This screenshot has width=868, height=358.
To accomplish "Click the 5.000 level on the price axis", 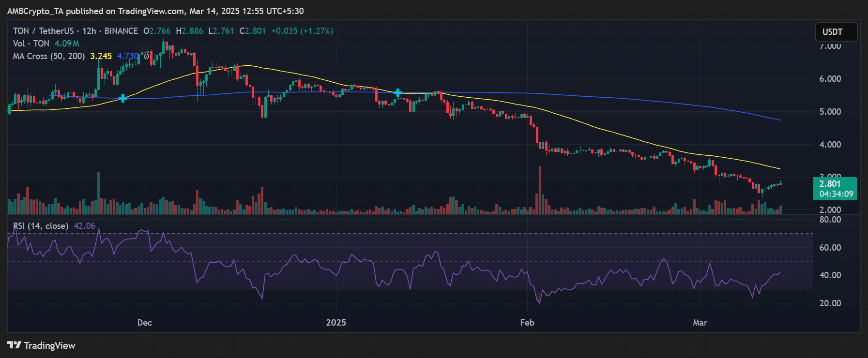I will pos(830,112).
